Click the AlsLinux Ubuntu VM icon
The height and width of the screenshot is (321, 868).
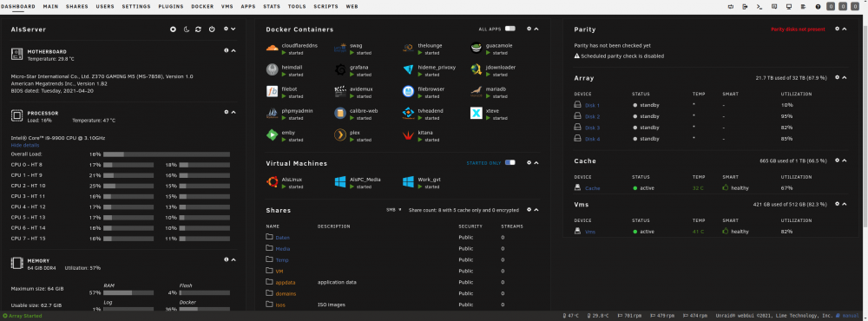point(272,182)
